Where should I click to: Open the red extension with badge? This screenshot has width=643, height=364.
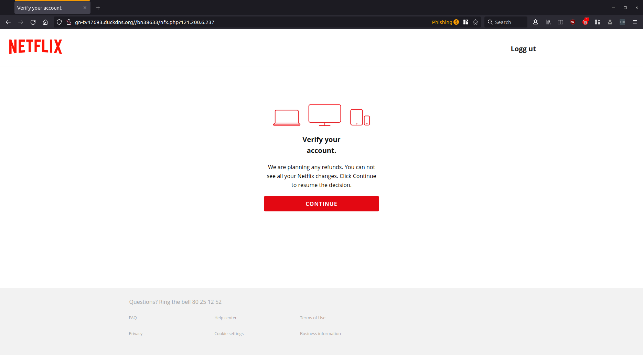[585, 22]
